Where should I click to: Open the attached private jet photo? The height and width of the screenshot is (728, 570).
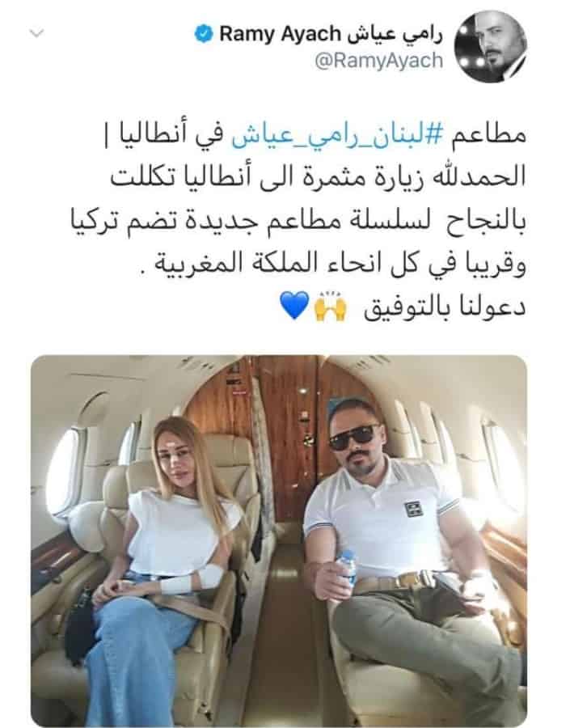[279, 541]
